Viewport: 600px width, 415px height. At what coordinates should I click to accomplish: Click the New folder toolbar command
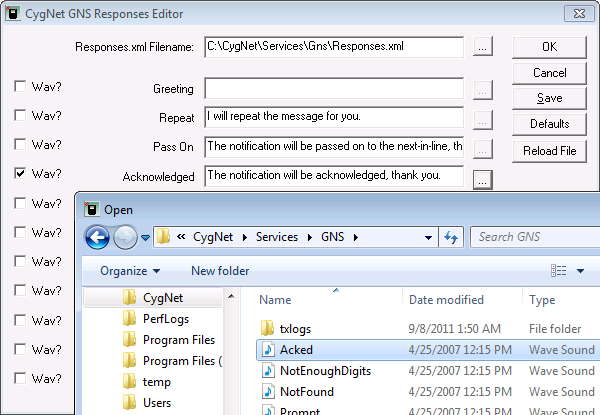pyautogui.click(x=220, y=271)
